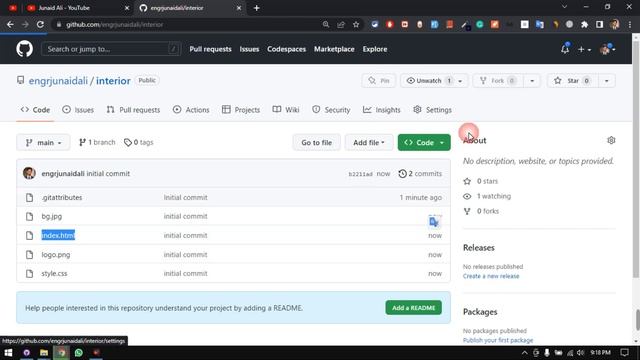Focus the Search or jump to field
Image resolution: width=640 pixels, height=360 pixels.
coord(111,49)
